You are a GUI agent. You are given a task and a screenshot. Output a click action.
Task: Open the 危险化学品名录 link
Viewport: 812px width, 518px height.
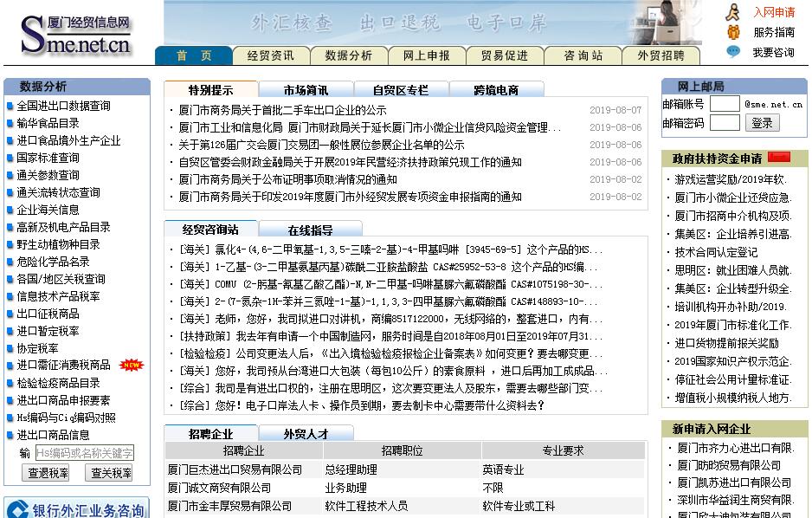coord(53,262)
